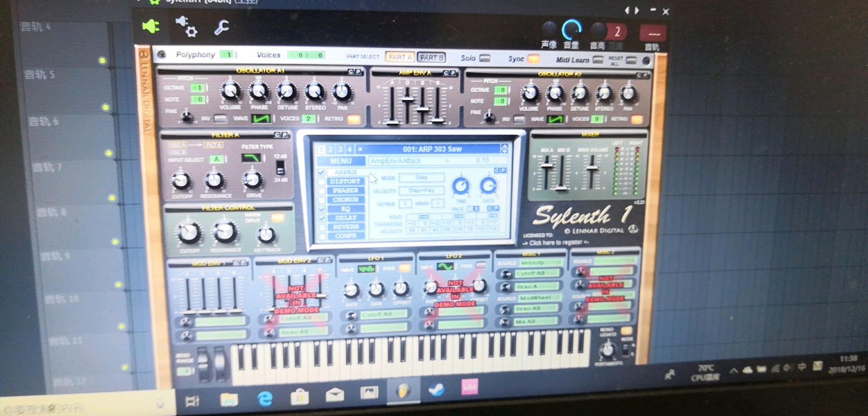Switch to preset bank 3
This screenshot has width=868, height=416.
point(340,150)
